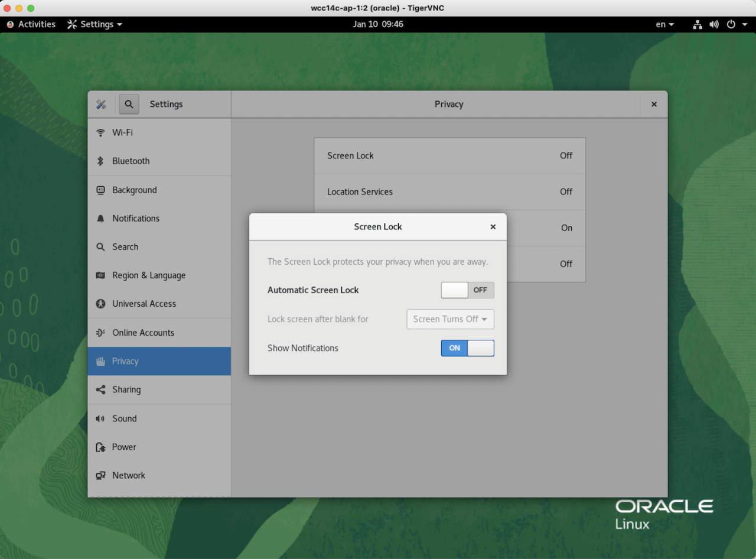756x559 pixels.
Task: Click the 'Lock screen after blank for' label
Action: pyautogui.click(x=318, y=319)
